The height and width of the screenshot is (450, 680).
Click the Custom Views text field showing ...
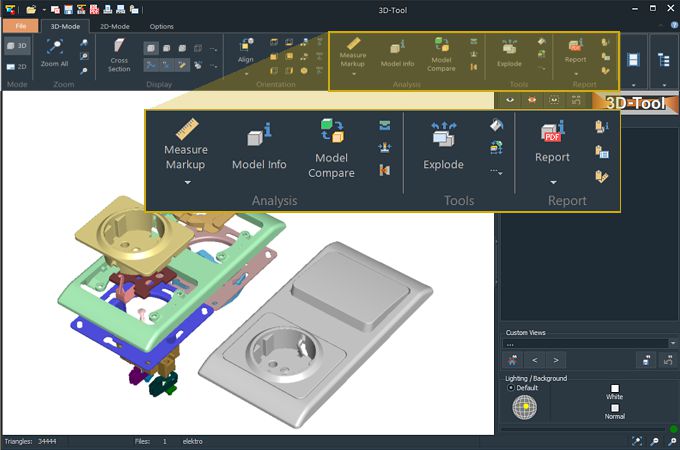pyautogui.click(x=585, y=344)
